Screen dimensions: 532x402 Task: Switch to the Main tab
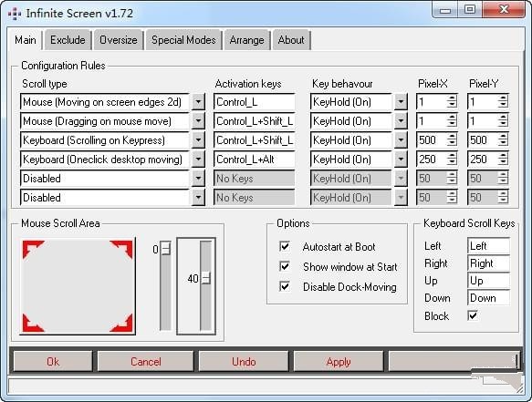[x=26, y=40]
